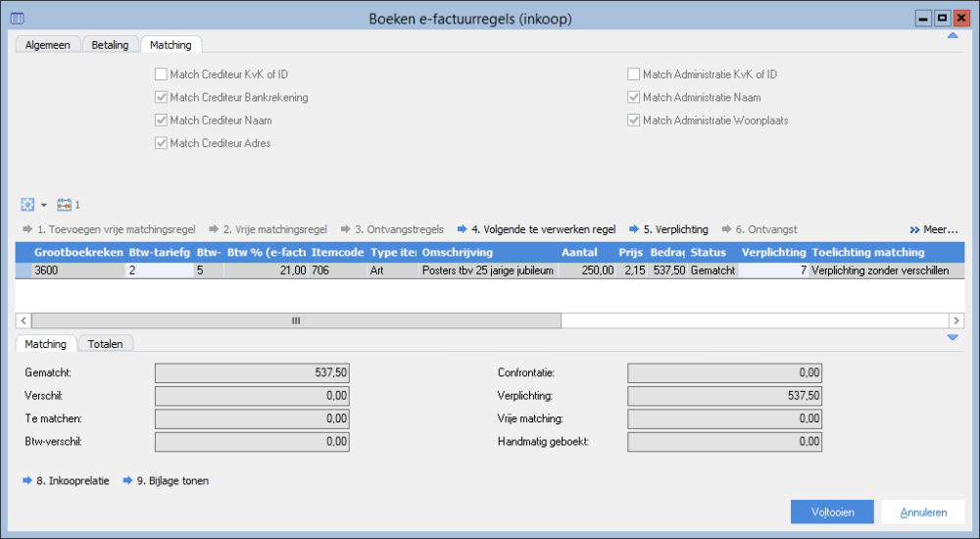Image resolution: width=980 pixels, height=539 pixels.
Task: Maximize the Boeken e-factuurregels window
Action: (x=942, y=19)
